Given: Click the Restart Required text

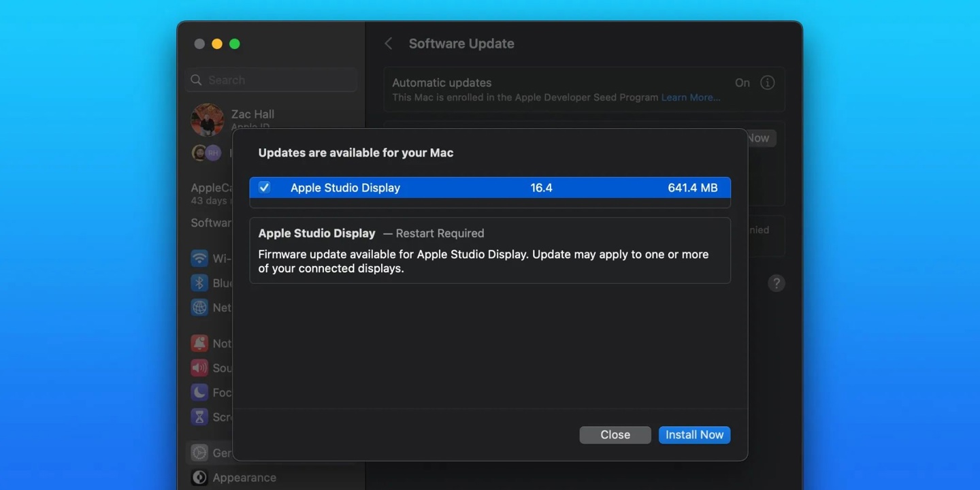Looking at the screenshot, I should (440, 233).
